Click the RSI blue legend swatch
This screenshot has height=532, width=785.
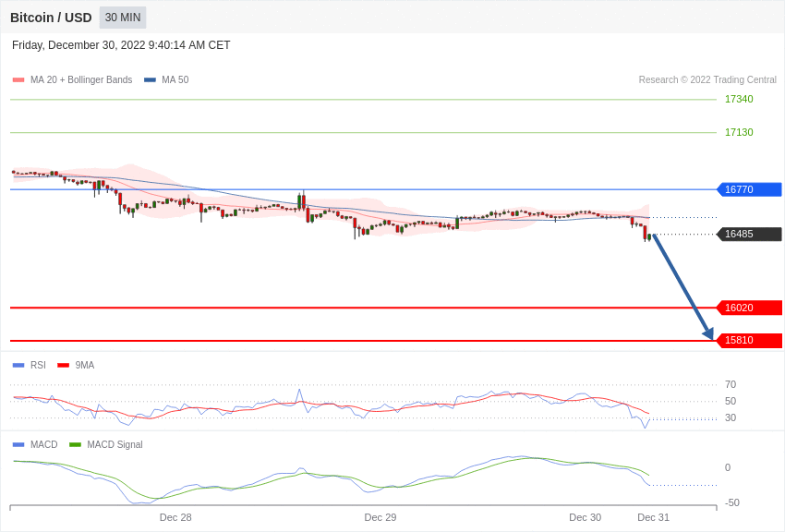(18, 366)
